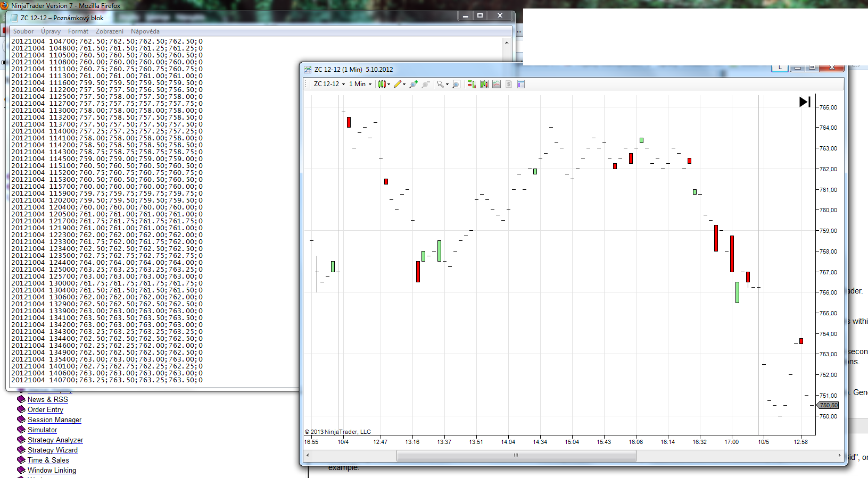Click the zoom in magnifier icon
This screenshot has width=868, height=478.
pos(414,84)
